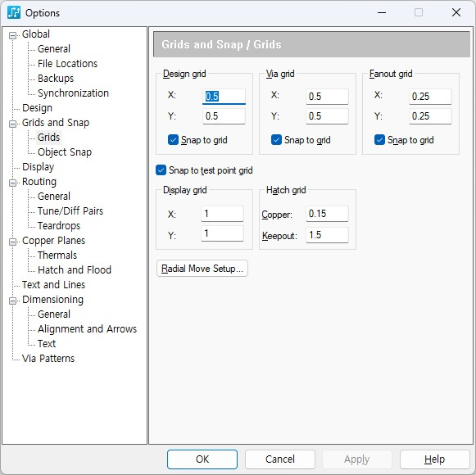Select Copper Planes category label

[53, 241]
